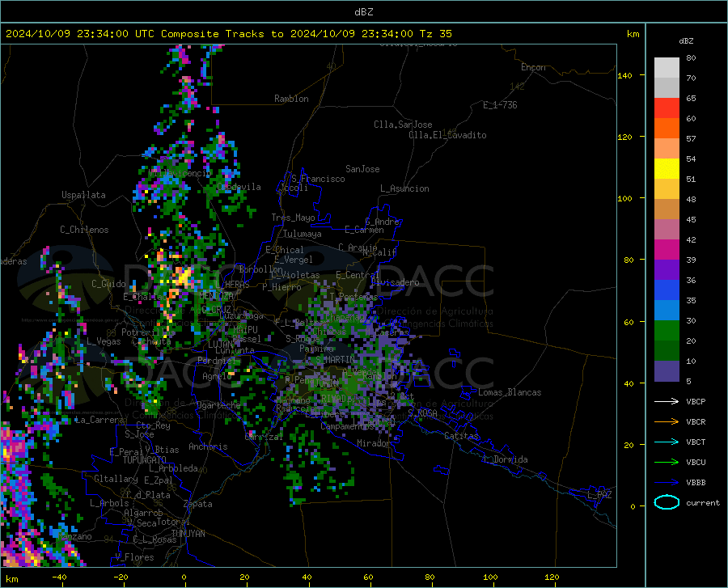Click the L_Vegas map label
The height and width of the screenshot is (588, 728).
[x=104, y=341]
